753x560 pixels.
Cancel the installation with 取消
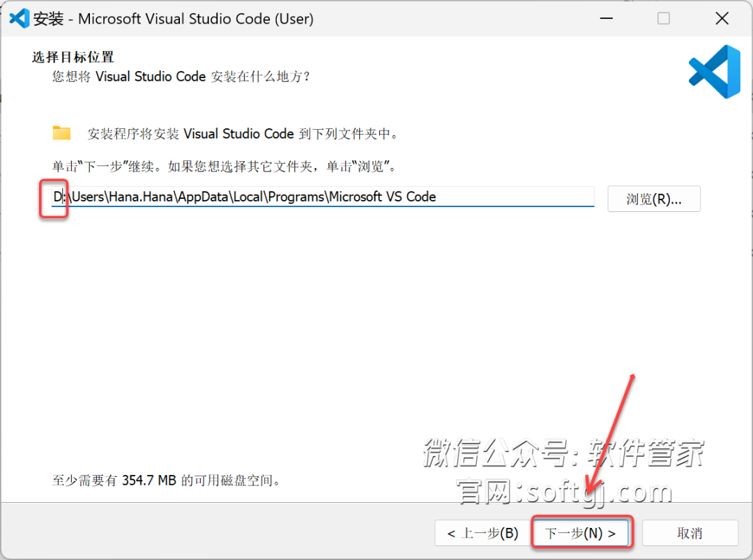(x=690, y=533)
